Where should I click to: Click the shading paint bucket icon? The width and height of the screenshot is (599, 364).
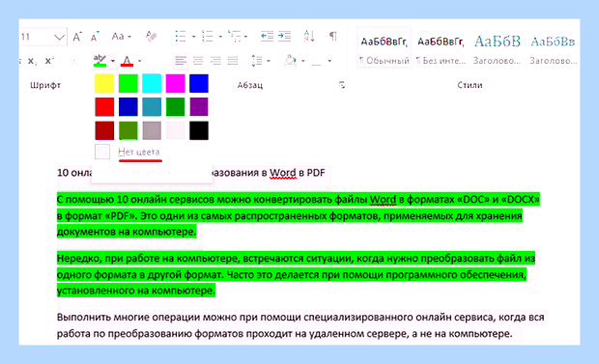(x=291, y=61)
